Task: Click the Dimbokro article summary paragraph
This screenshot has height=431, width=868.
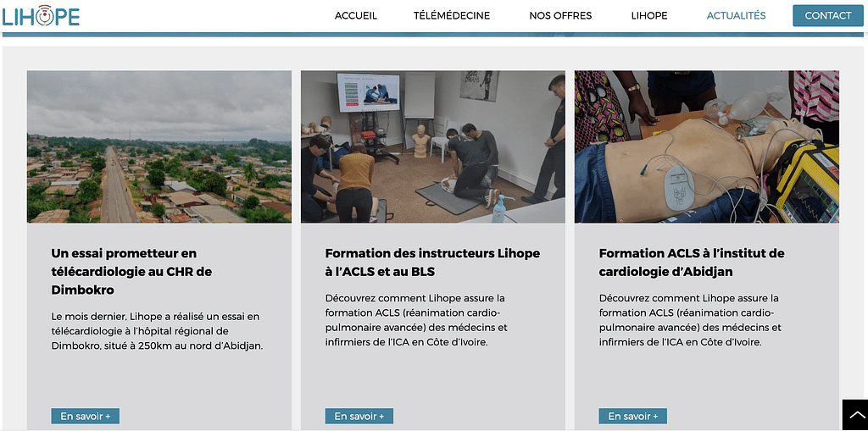Action: (157, 331)
